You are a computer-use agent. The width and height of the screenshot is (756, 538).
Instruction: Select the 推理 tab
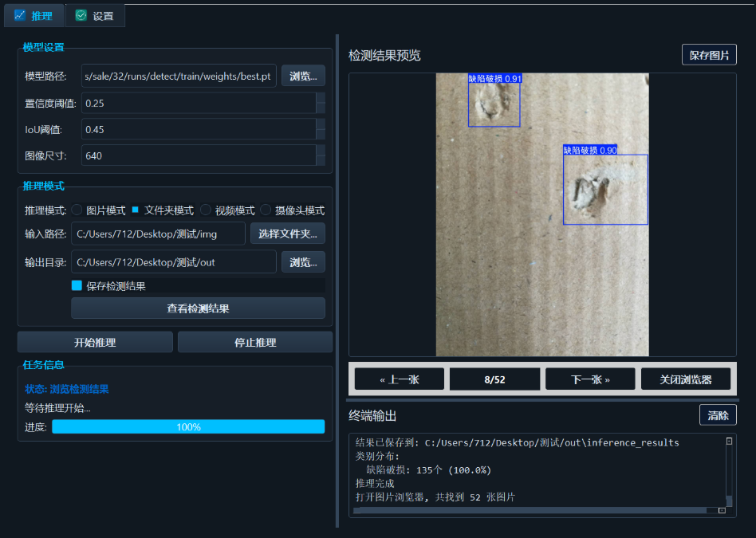click(x=33, y=14)
